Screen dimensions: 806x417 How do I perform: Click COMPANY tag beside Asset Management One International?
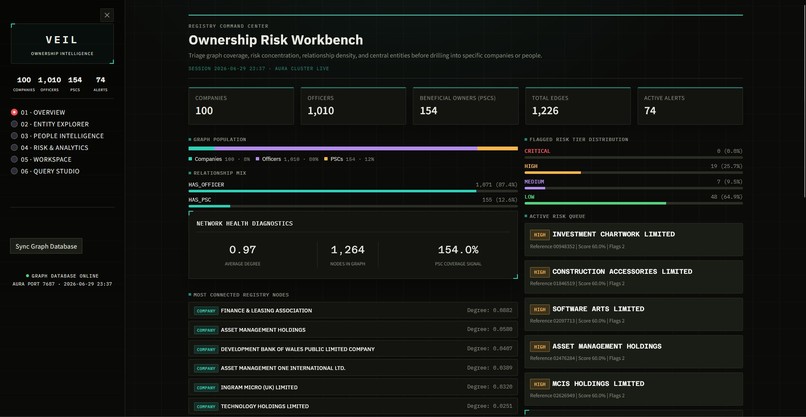(206, 368)
